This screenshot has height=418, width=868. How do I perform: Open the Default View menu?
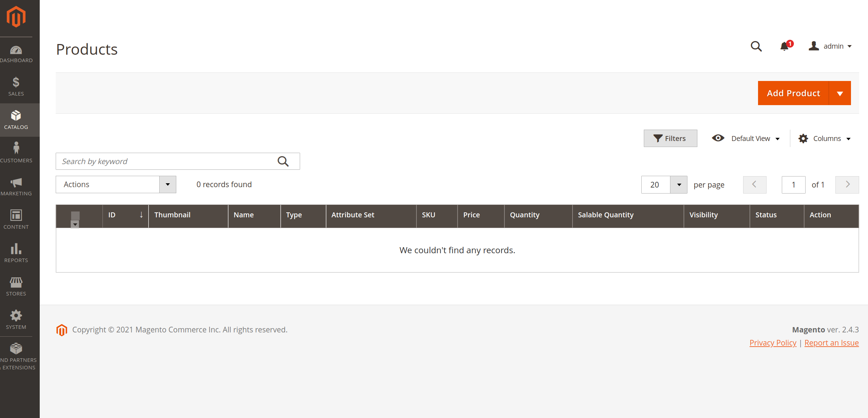pyautogui.click(x=746, y=138)
